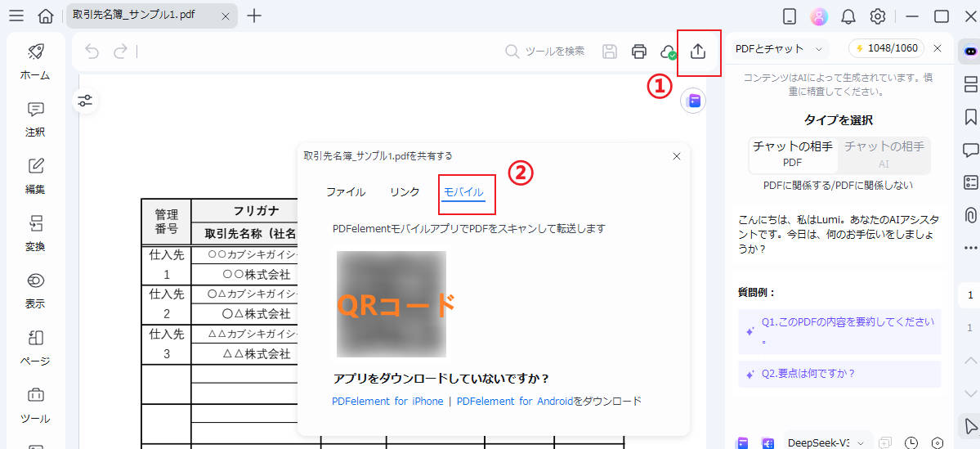Open the 表示 view tool
This screenshot has width=980, height=449.
point(36,291)
